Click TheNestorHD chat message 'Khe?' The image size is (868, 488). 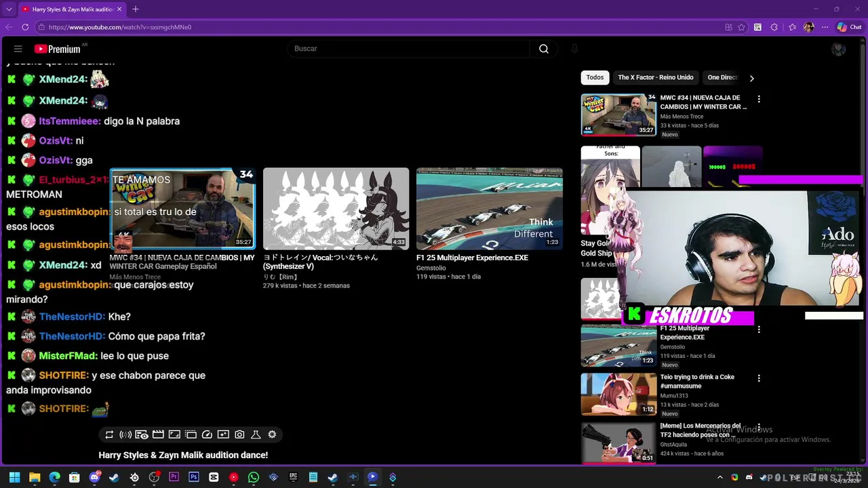[119, 317]
